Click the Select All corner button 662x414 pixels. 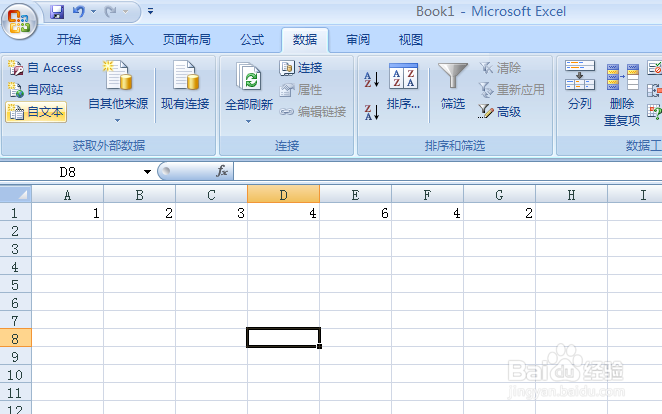point(16,194)
